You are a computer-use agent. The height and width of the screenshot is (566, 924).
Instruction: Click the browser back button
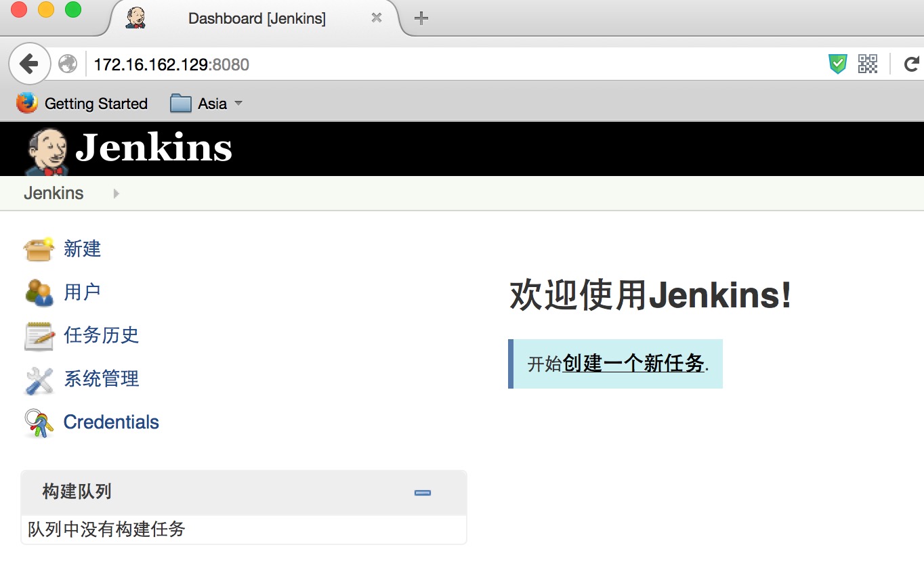coord(29,64)
